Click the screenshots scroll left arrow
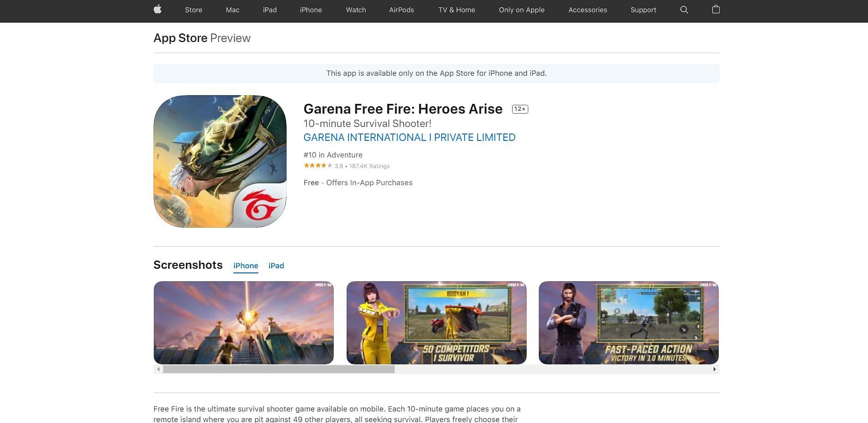Screen dimensions: 868x423 coord(159,369)
